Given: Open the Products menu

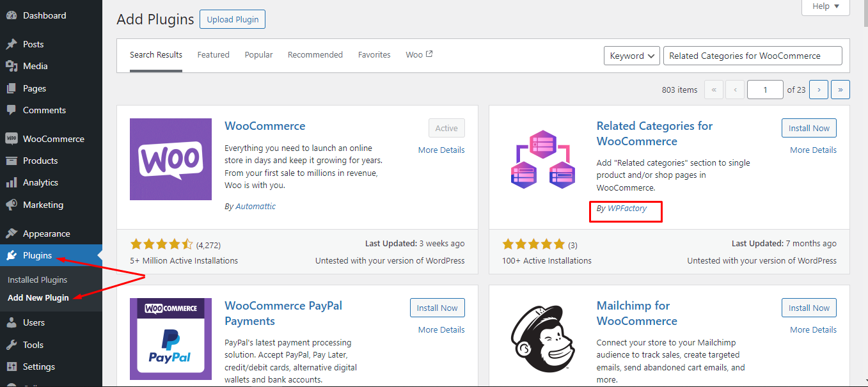Looking at the screenshot, I should (x=51, y=161).
